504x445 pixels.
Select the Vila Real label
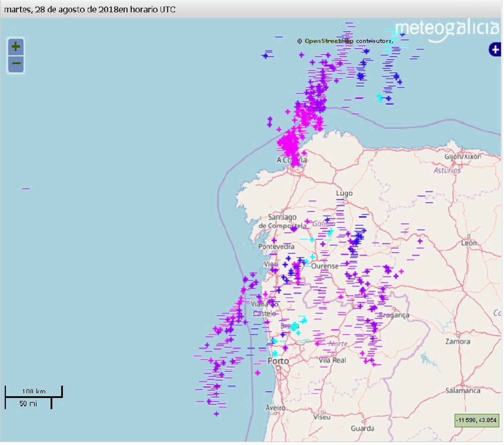point(332,360)
